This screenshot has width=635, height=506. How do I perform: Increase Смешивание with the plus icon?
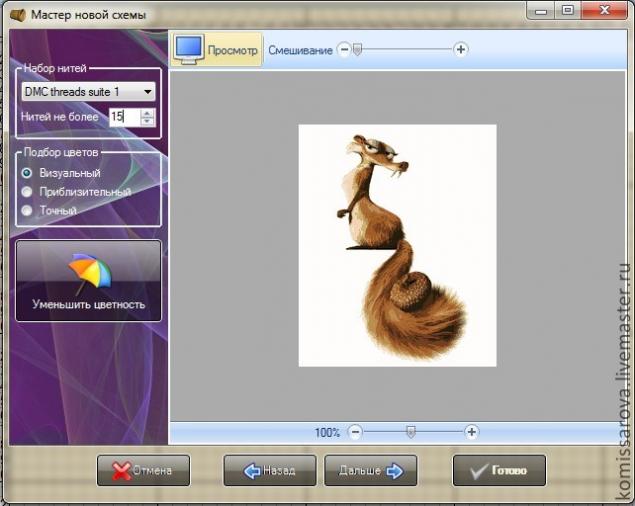pyautogui.click(x=460, y=49)
